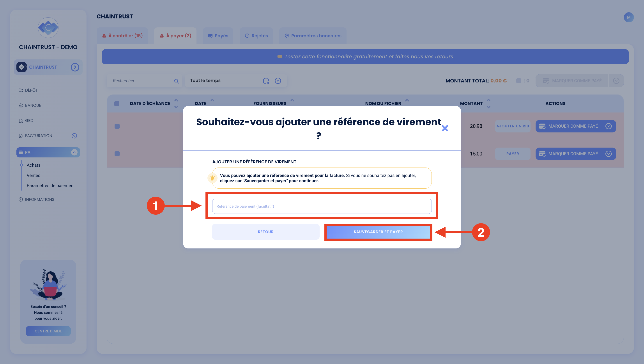The image size is (644, 364).
Task: Switch to the À contrôler (15) tab
Action: [122, 36]
